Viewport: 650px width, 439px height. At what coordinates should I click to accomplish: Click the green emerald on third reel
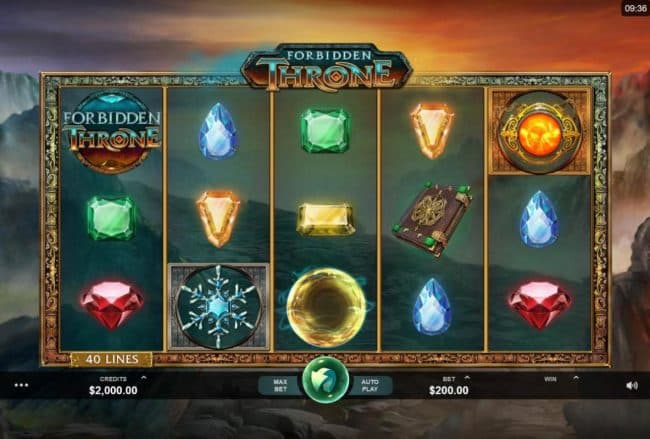point(325,131)
